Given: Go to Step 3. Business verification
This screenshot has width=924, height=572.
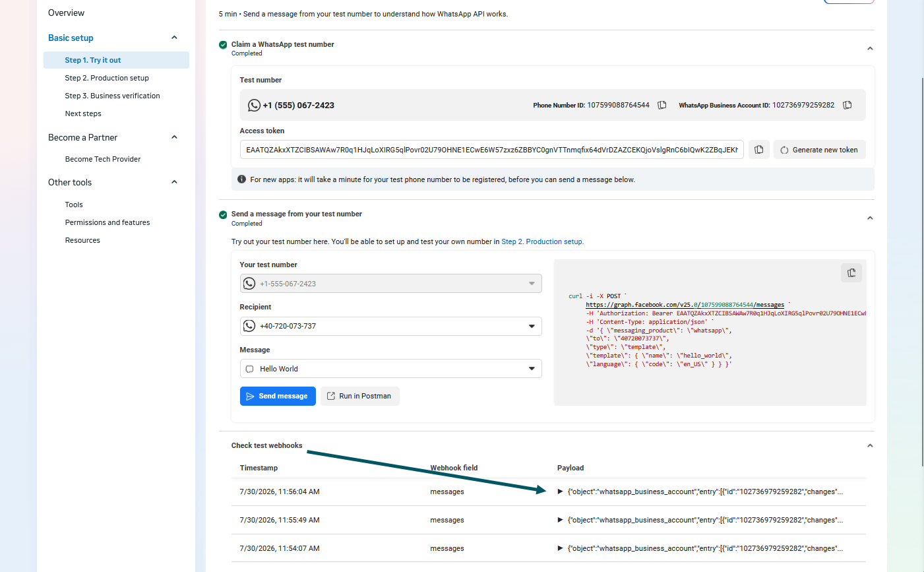Looking at the screenshot, I should point(112,96).
